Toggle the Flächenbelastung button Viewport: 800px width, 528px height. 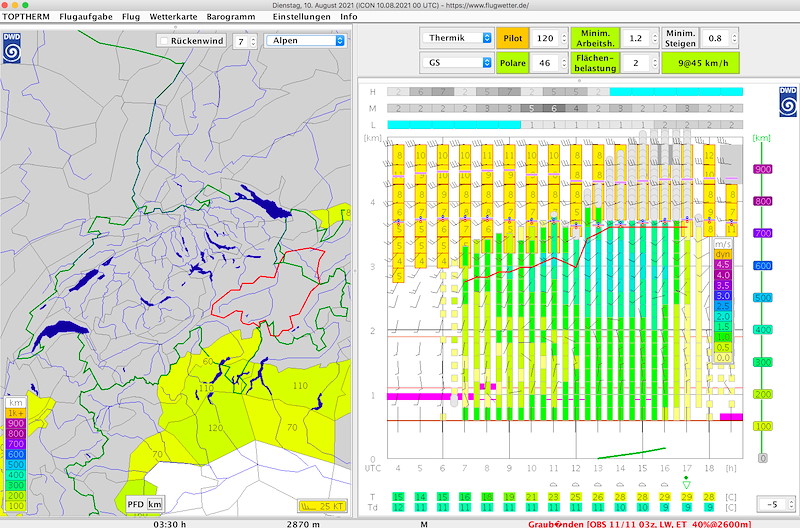(595, 63)
